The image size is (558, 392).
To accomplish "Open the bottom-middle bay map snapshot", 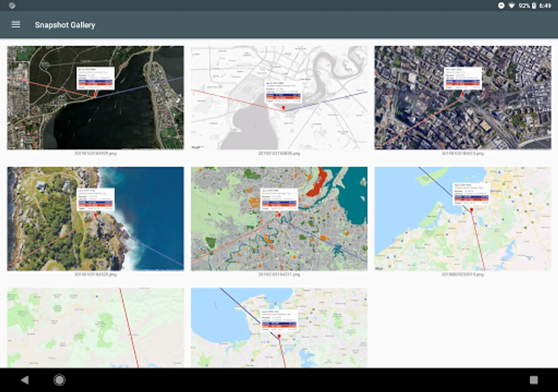I will (279, 328).
